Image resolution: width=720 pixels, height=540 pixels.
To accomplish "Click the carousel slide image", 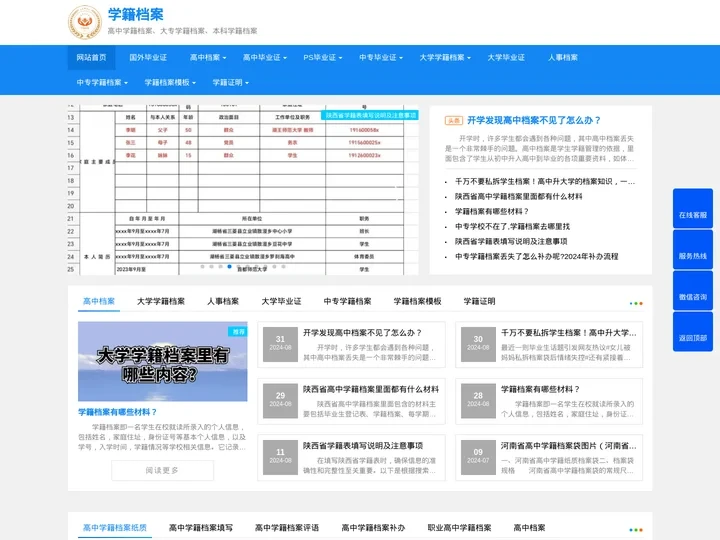I will point(243,190).
